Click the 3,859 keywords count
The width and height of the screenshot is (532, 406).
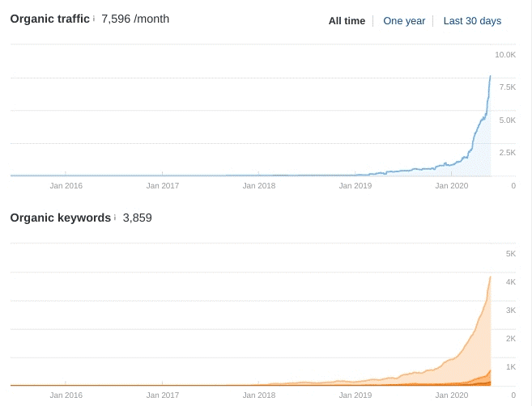pyautogui.click(x=138, y=218)
